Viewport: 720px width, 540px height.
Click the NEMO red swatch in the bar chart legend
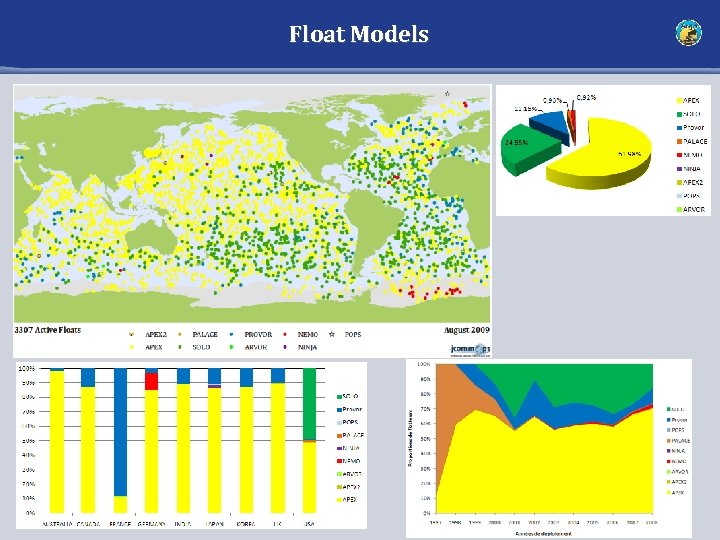click(x=339, y=461)
